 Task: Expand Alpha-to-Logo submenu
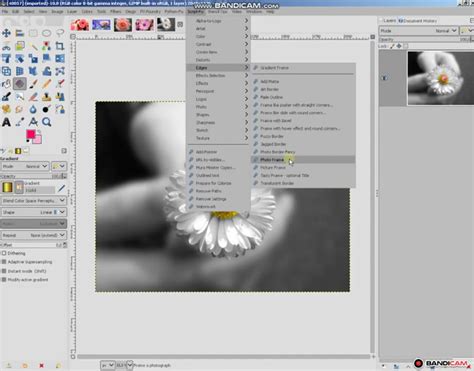click(x=218, y=21)
